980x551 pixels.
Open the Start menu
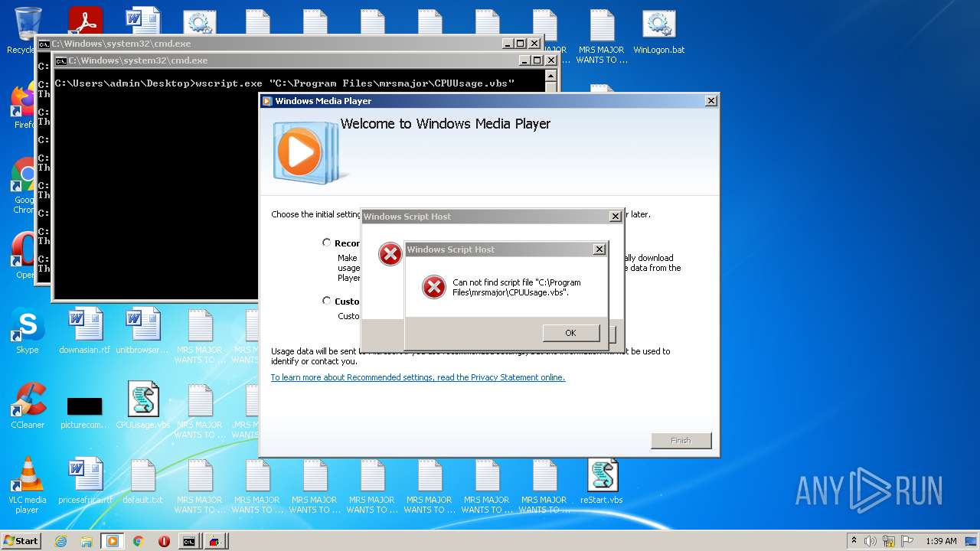coord(21,541)
